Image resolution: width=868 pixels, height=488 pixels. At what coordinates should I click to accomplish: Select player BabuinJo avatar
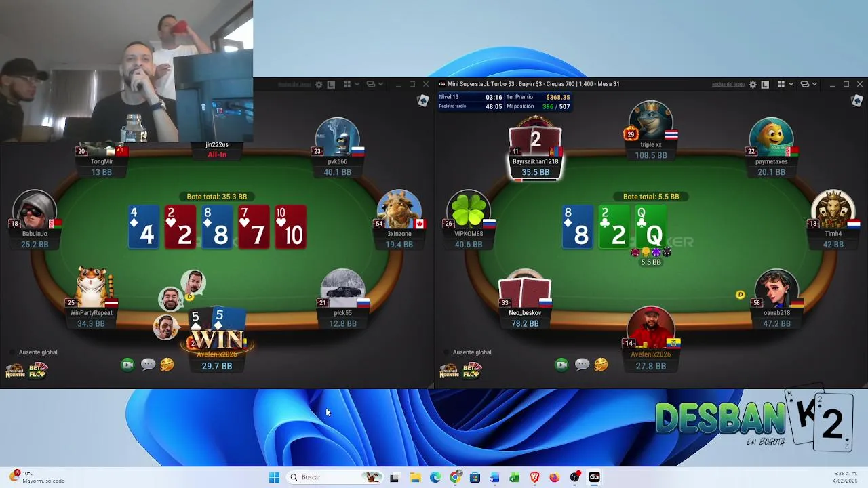coord(35,210)
